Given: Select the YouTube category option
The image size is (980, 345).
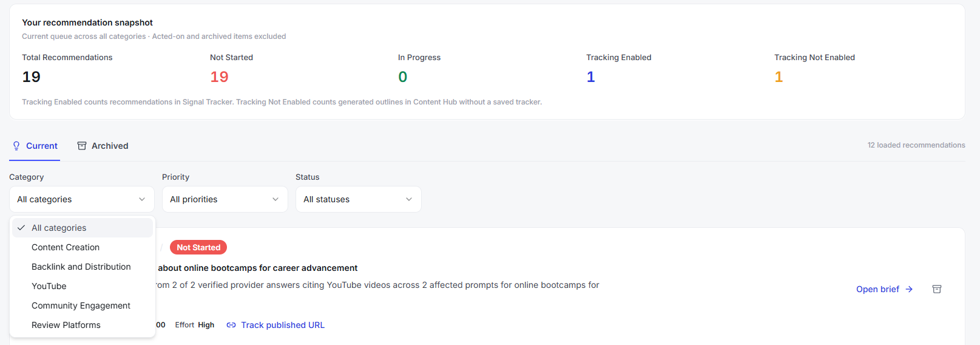Looking at the screenshot, I should [x=83, y=286].
